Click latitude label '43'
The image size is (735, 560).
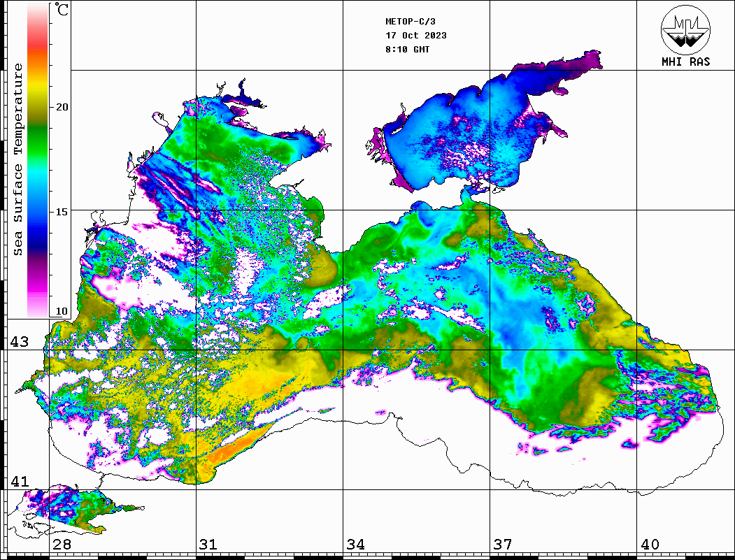pos(20,342)
